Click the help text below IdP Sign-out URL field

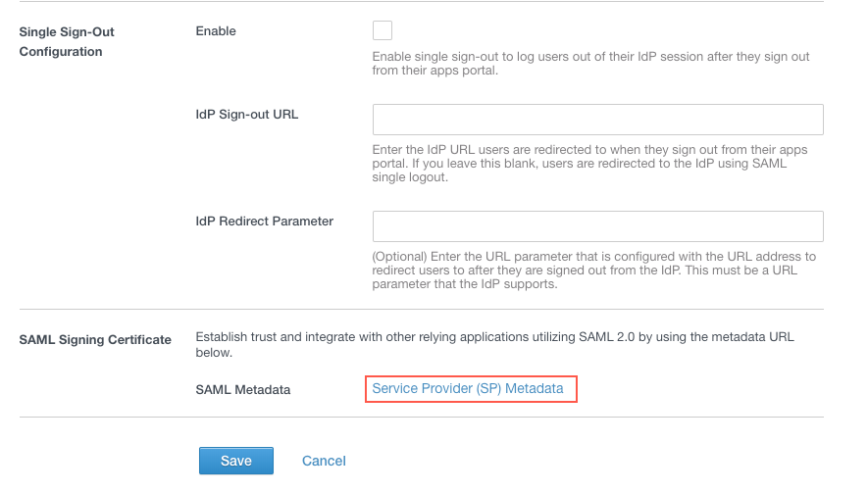coord(590,164)
